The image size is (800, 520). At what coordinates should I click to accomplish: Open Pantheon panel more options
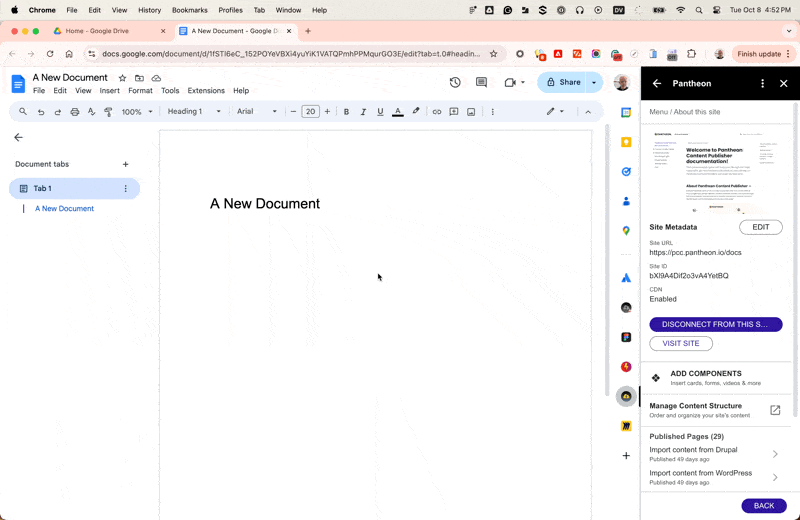pos(762,83)
